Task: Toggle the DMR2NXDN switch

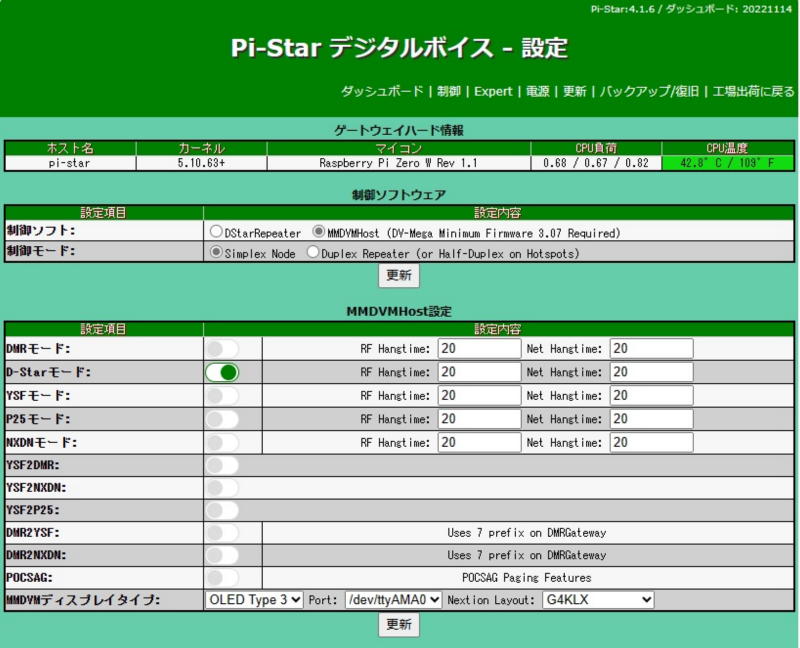Action: pyautogui.click(x=222, y=555)
